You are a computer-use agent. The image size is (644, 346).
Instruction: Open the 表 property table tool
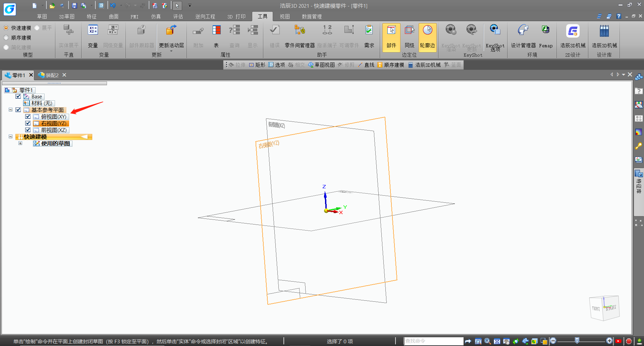(216, 36)
